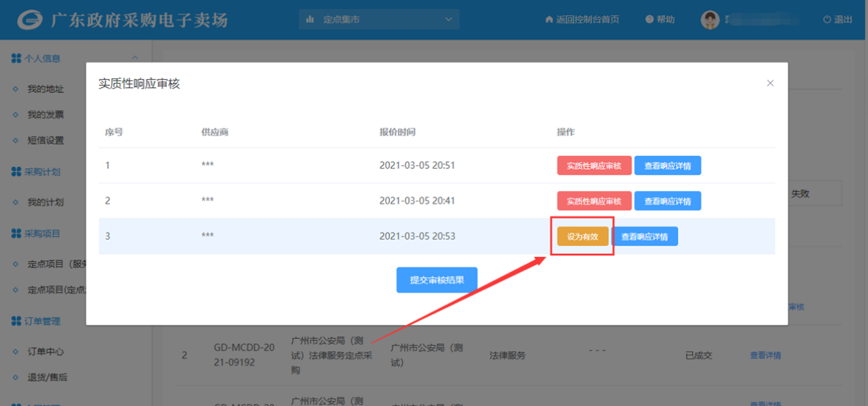Submit review results with 提交审核结果

click(436, 280)
